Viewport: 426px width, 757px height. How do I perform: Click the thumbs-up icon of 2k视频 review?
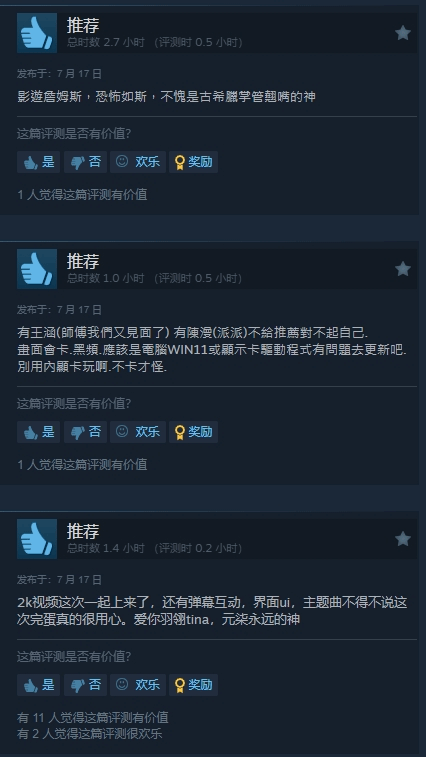[37, 539]
